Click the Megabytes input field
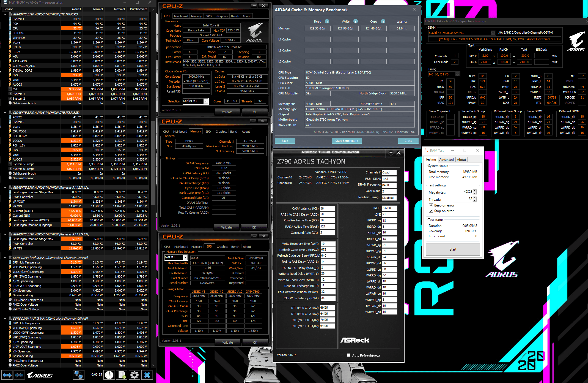 click(463, 192)
